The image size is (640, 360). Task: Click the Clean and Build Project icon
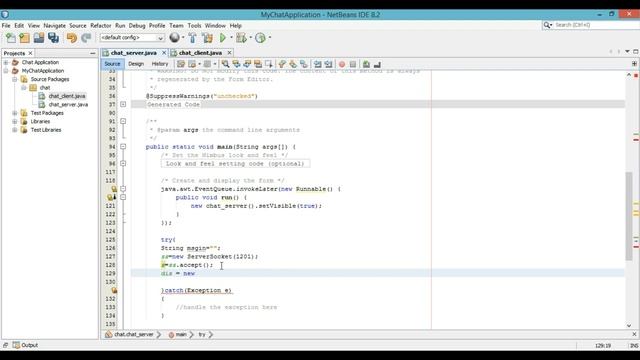pos(207,38)
